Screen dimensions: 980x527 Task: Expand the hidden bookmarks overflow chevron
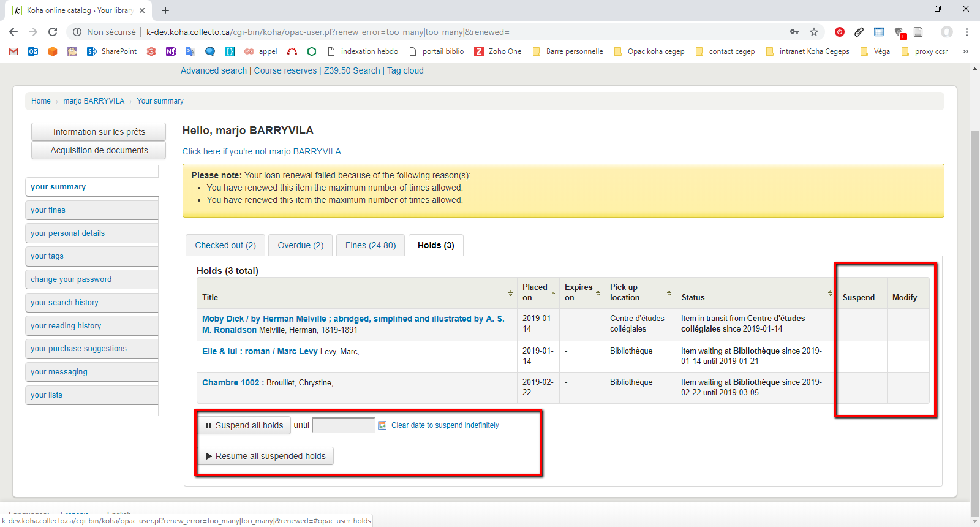965,51
